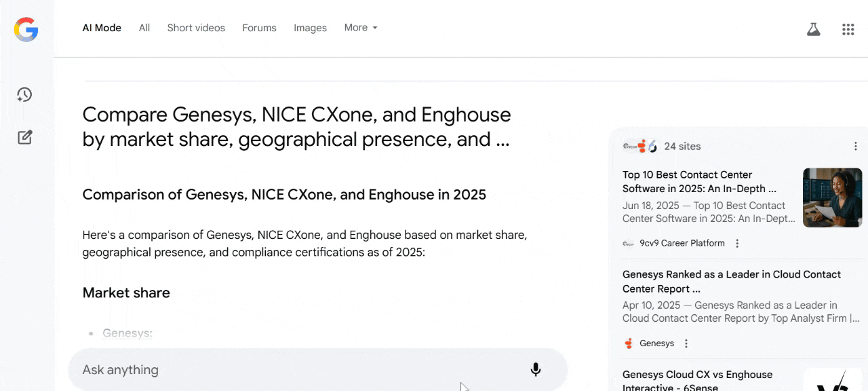Click the Genesys source name

(656, 343)
